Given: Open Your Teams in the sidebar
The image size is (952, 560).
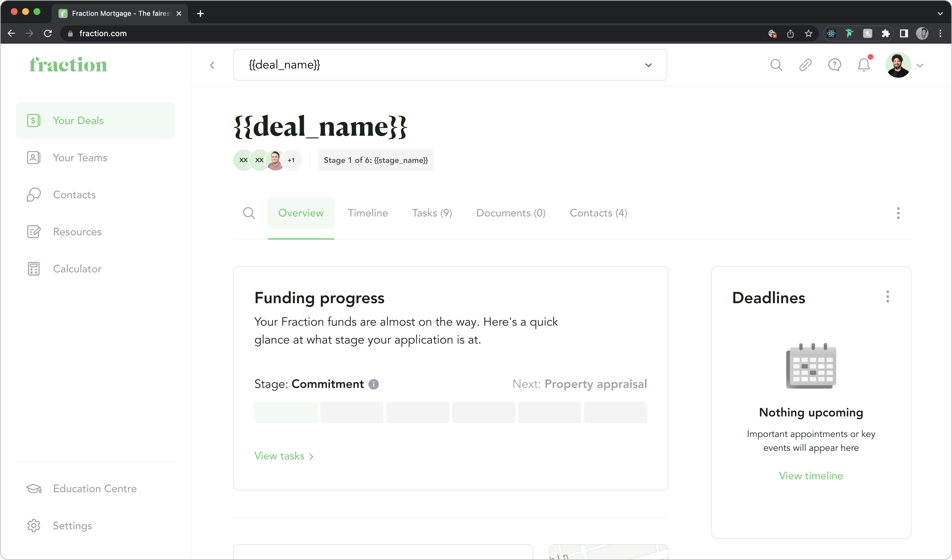Looking at the screenshot, I should pyautogui.click(x=95, y=157).
